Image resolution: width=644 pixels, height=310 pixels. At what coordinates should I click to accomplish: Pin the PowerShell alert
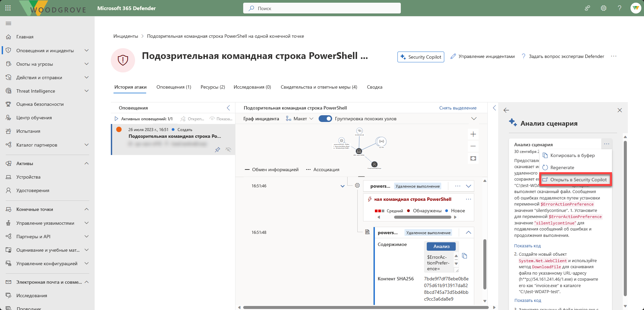coord(218,150)
